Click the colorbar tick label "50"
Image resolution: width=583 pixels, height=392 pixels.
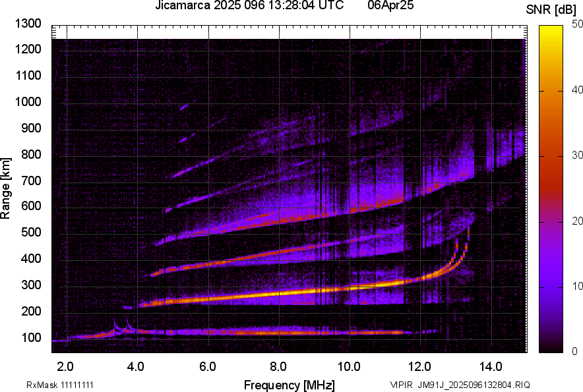[x=578, y=24]
